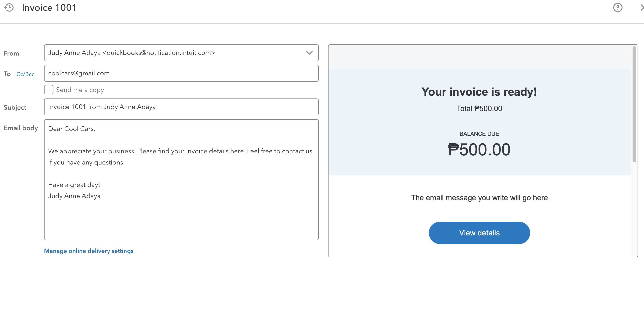Enable the Send me a copy checkbox
The image size is (644, 315).
coord(49,90)
